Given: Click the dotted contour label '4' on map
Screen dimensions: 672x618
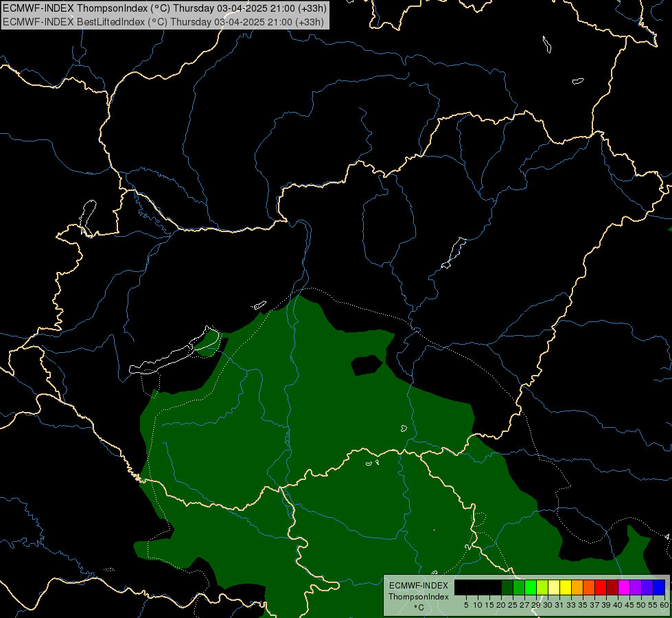Looking at the screenshot, I should point(667,536).
